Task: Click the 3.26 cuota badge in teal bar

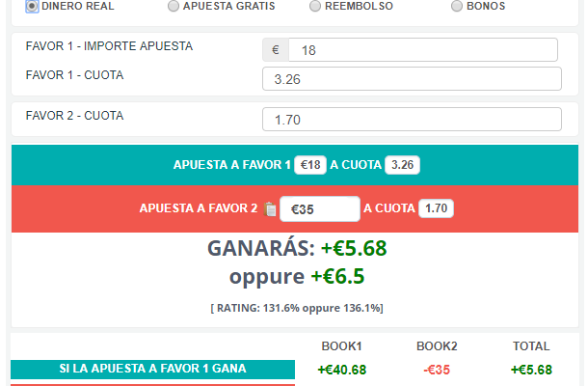Action: [402, 165]
